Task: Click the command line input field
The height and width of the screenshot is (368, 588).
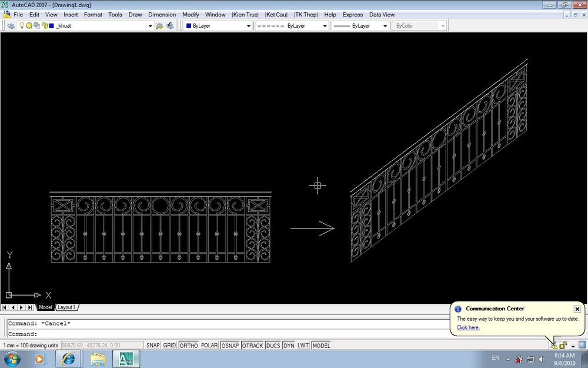Action: coord(229,334)
